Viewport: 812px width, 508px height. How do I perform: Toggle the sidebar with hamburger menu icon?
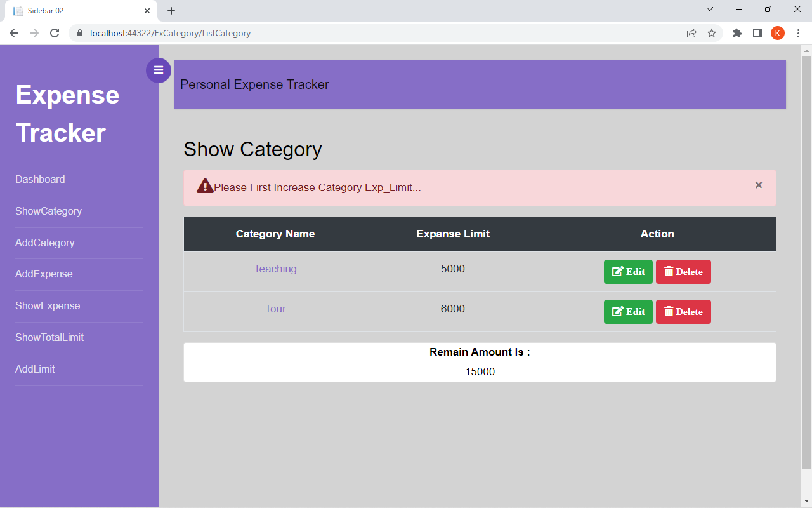pyautogui.click(x=159, y=70)
